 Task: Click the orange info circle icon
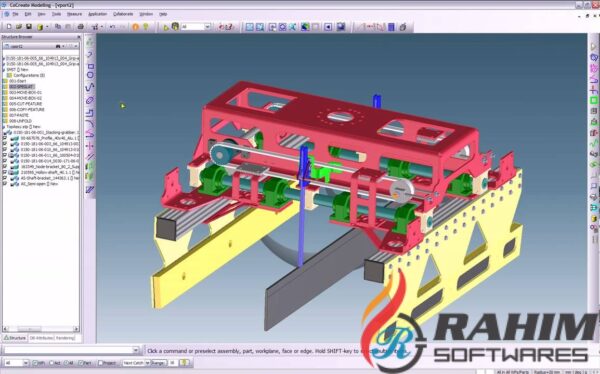pos(135,27)
